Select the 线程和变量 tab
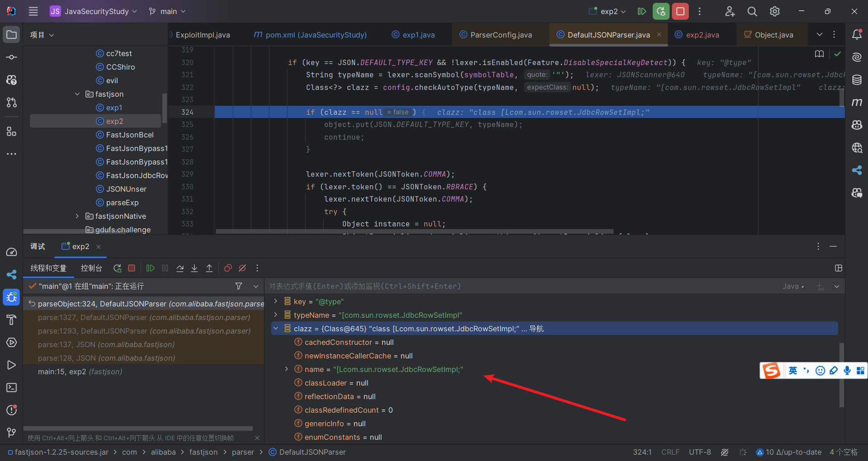This screenshot has width=868, height=461. (x=48, y=268)
